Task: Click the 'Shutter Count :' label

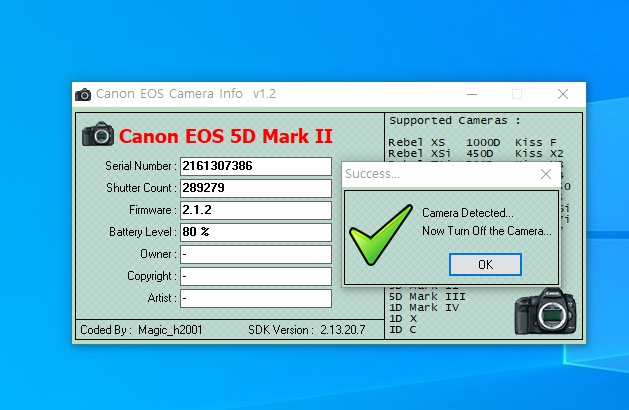Action: coord(141,188)
